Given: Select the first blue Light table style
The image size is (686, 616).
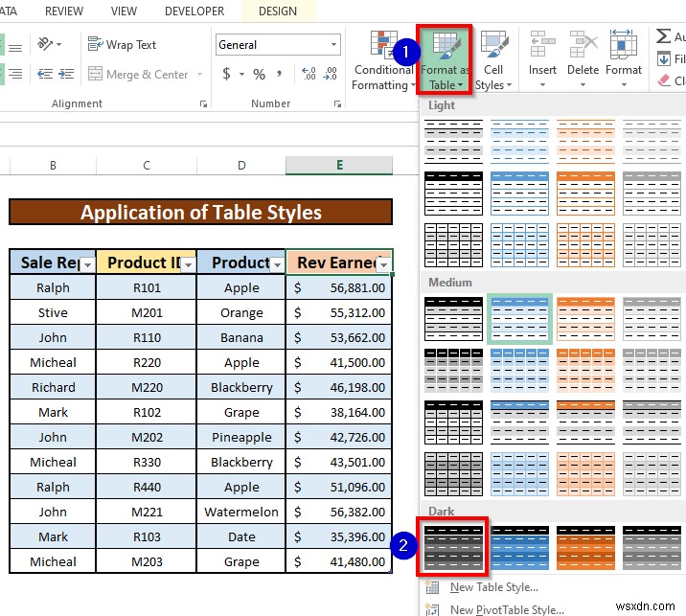Looking at the screenshot, I should tap(519, 141).
